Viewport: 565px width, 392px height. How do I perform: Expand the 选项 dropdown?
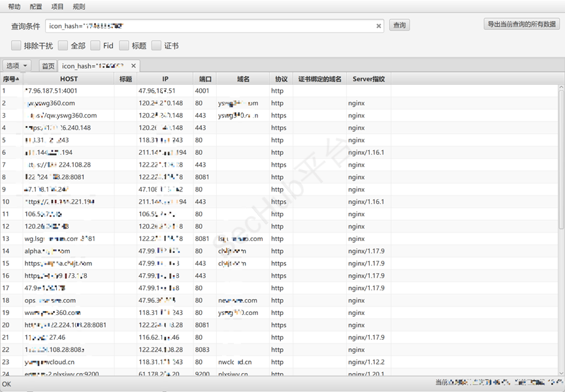tap(17, 66)
